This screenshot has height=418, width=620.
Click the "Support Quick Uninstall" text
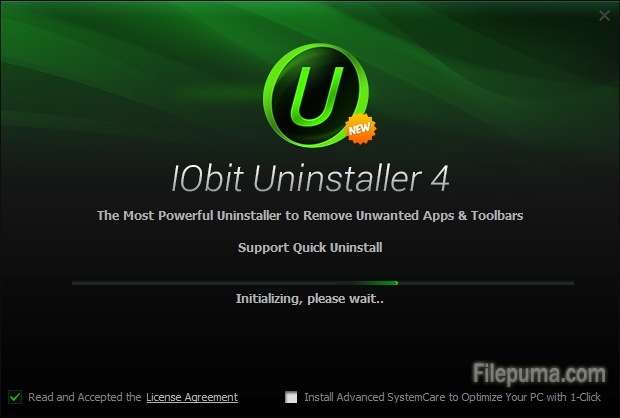tap(310, 248)
